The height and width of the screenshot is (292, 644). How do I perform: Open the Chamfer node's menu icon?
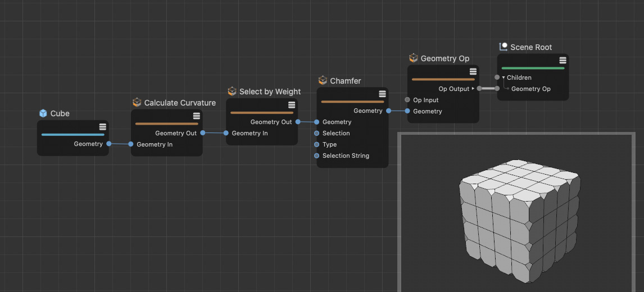tap(382, 94)
